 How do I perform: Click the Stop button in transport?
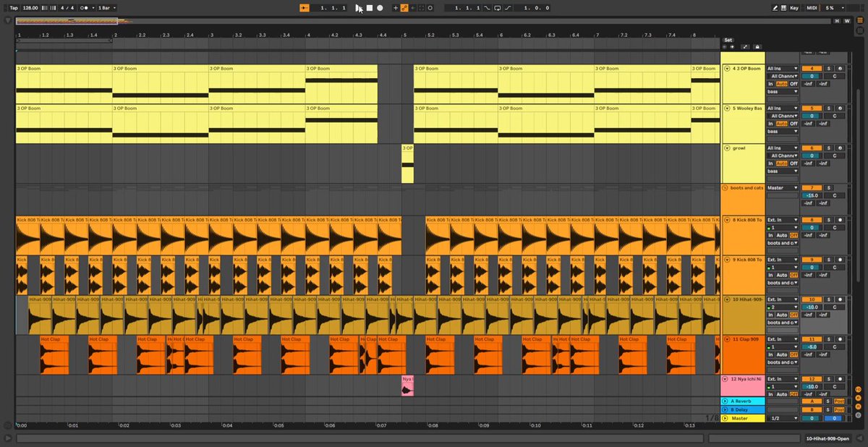369,7
